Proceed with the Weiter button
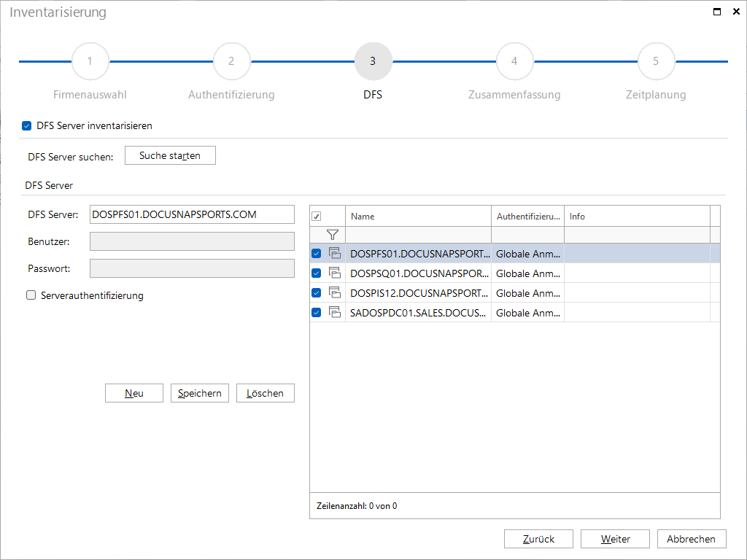This screenshot has height=560, width=747. tap(615, 539)
